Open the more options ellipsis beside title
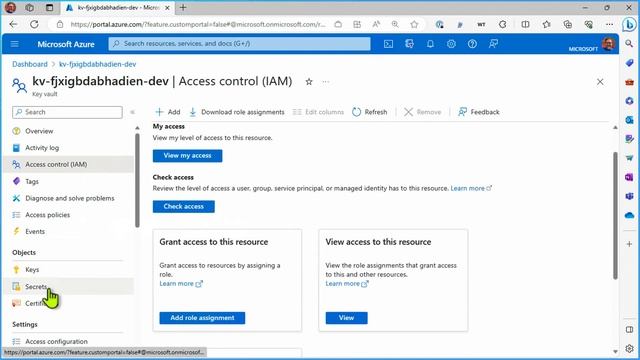Viewport: 640px width, 360px height. (x=325, y=82)
